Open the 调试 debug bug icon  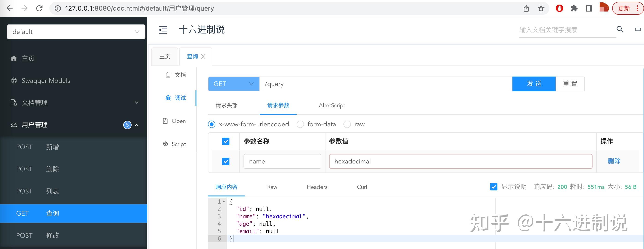[x=168, y=98]
